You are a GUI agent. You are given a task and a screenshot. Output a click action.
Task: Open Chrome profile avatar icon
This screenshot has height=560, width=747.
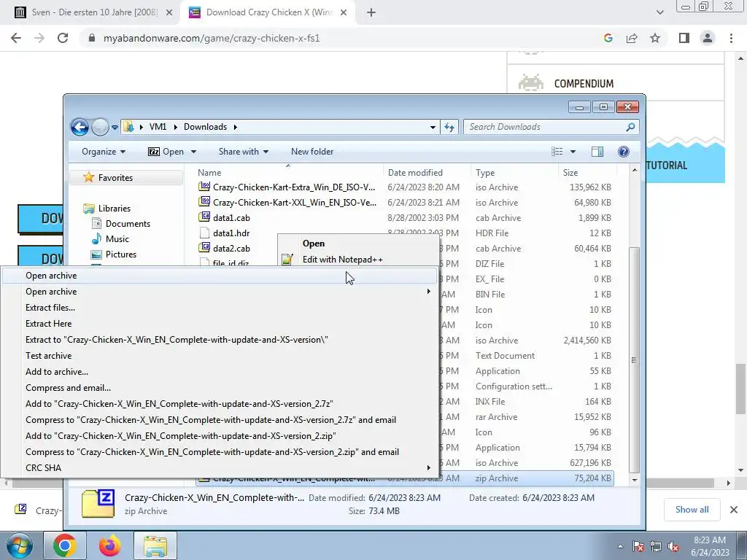tap(708, 38)
